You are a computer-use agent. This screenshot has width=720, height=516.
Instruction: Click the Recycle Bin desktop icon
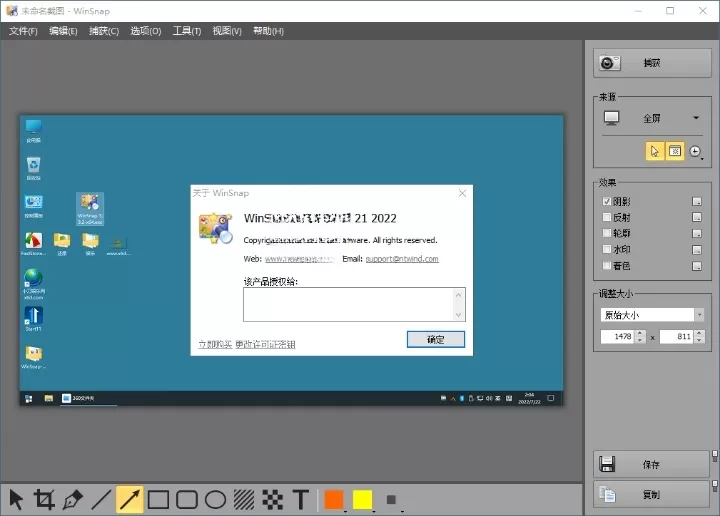[33, 168]
